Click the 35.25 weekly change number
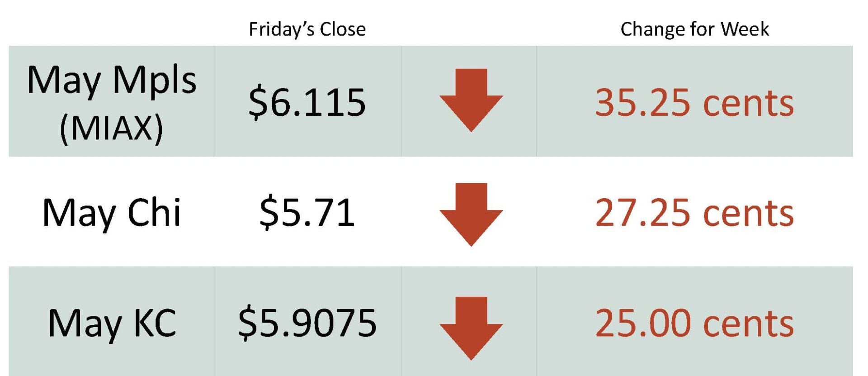Screen dimensions: 868x376 (643, 103)
